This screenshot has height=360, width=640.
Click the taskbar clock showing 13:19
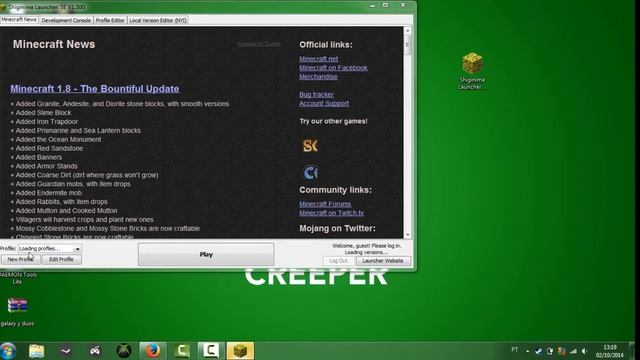coord(610,351)
